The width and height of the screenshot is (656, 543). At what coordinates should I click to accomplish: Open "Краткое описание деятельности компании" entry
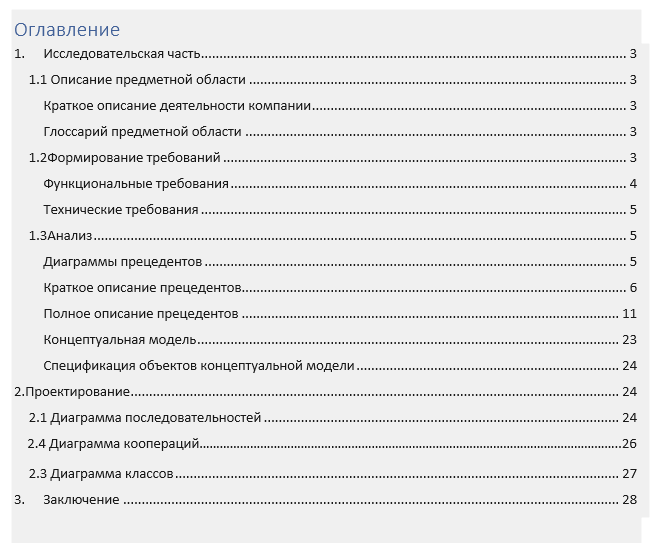pos(178,106)
